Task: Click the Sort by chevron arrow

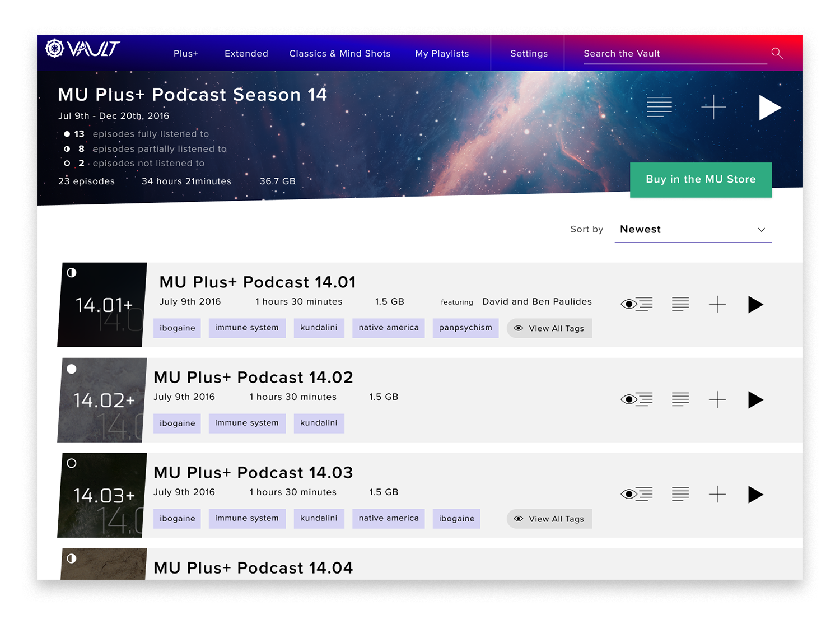Action: point(762,230)
